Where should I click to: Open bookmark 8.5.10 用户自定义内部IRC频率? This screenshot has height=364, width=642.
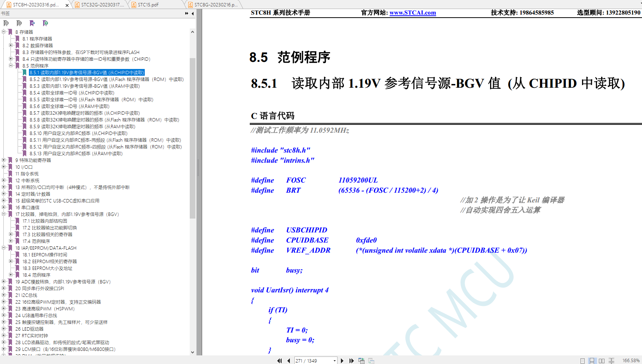tap(78, 133)
